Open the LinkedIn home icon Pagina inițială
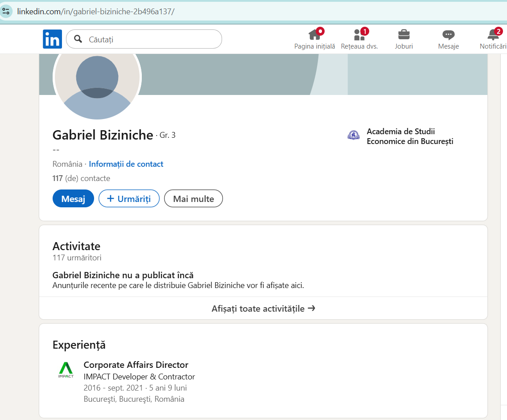The height and width of the screenshot is (420, 507). 314,35
